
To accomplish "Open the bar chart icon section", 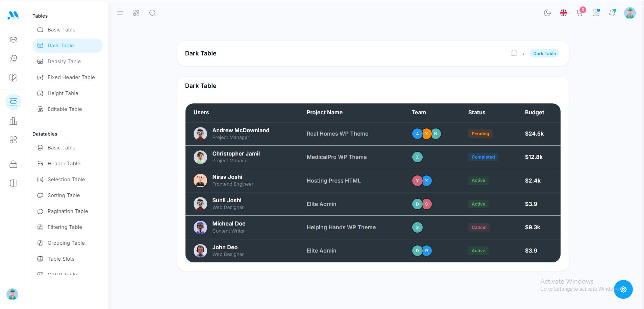I will coord(13,121).
